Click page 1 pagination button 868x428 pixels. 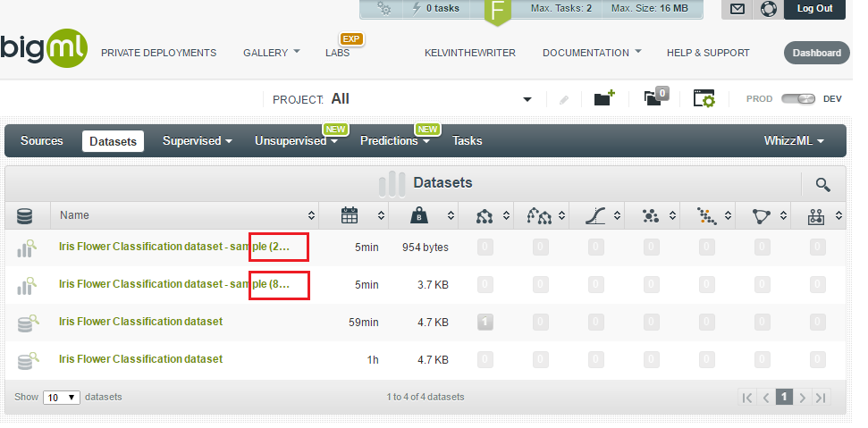[784, 397]
